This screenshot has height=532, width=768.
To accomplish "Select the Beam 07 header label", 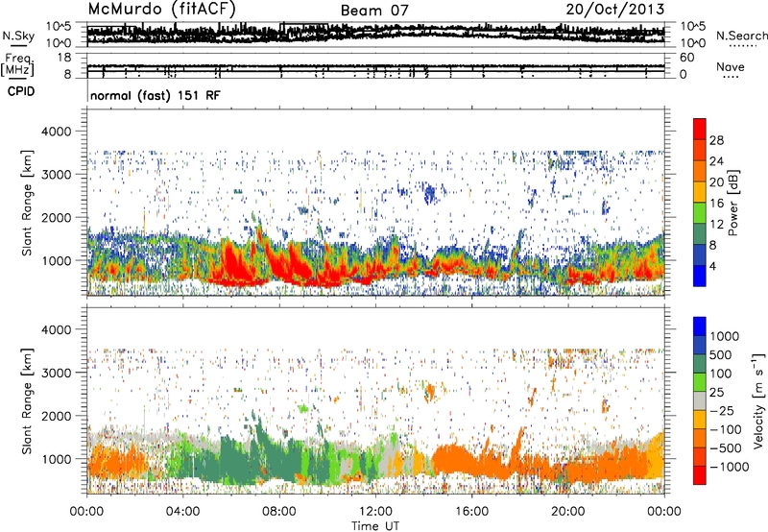I will click(374, 11).
